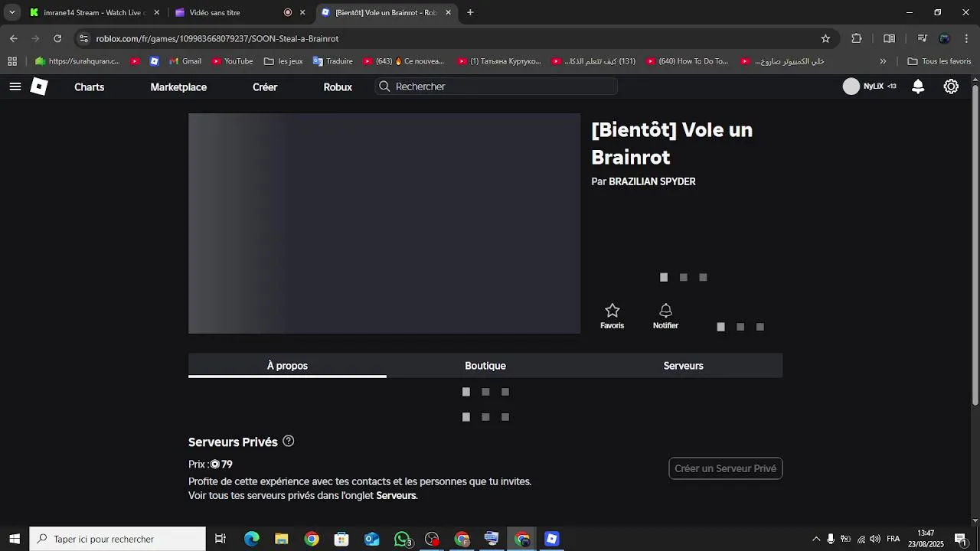Open Windows notification center icon

[960, 539]
